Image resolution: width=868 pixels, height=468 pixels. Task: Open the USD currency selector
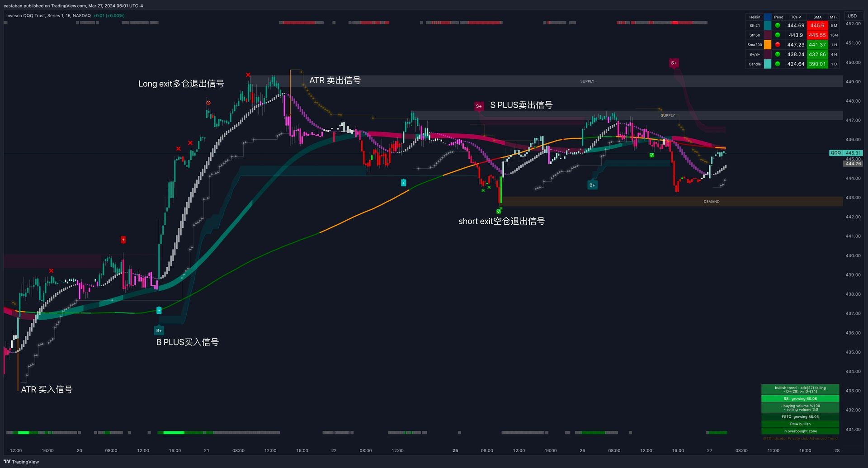coord(852,16)
